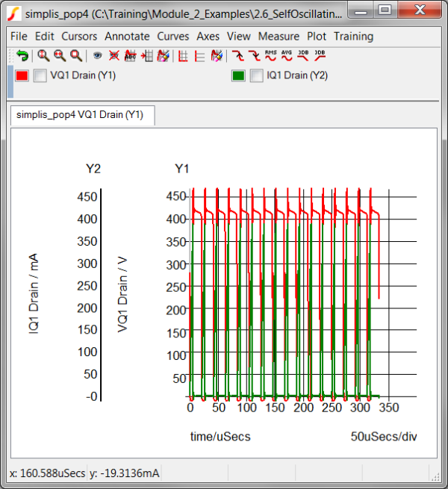Screen dimensions: 448x489
Task: Click the RMS measurement toolbar icon
Action: [270, 55]
